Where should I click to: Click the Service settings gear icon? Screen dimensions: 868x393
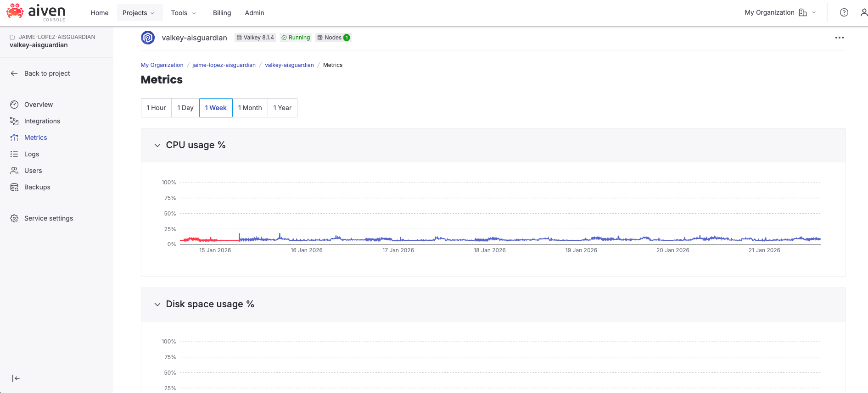click(x=14, y=218)
